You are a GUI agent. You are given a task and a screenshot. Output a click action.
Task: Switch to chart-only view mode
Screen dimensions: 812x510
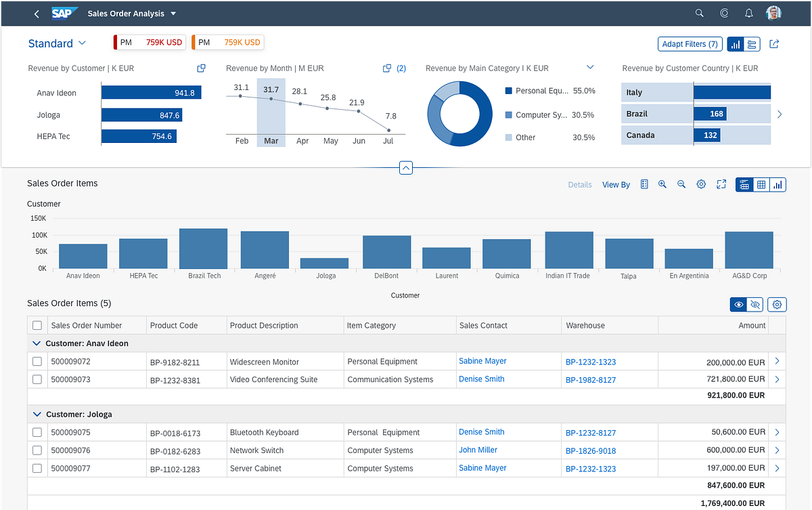pos(777,184)
